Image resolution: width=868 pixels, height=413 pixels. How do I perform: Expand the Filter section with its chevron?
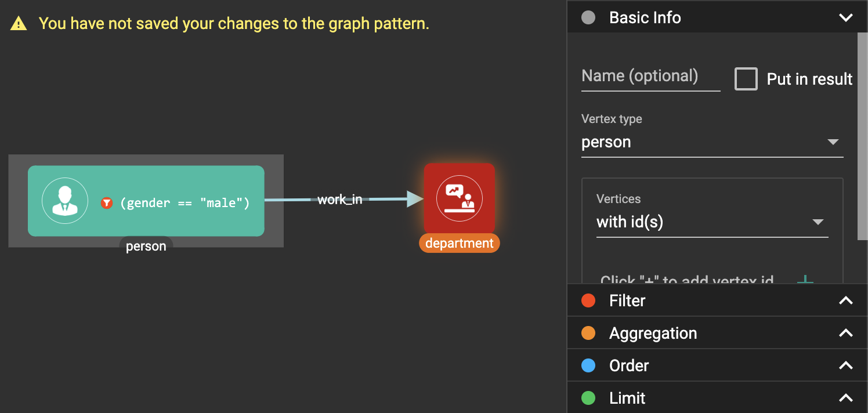click(x=846, y=300)
